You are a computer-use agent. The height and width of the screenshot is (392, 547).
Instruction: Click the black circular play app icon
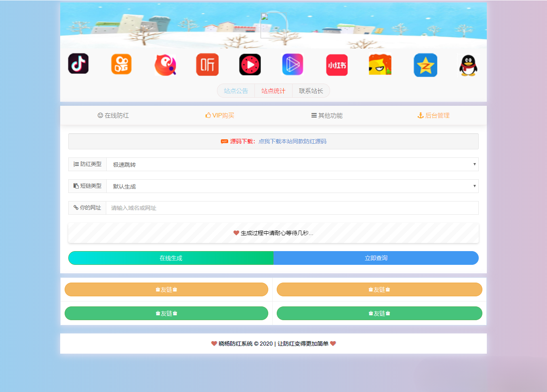250,64
